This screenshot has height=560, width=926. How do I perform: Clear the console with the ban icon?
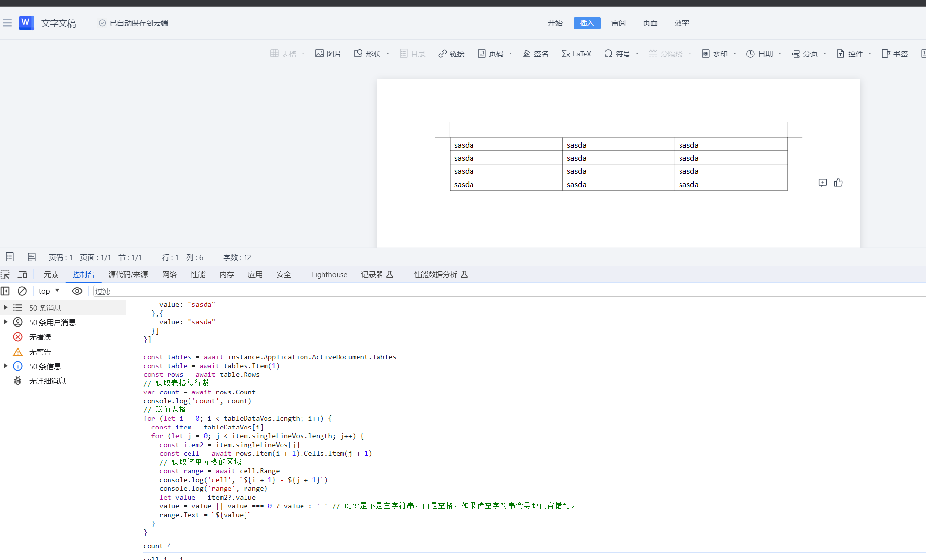click(22, 291)
